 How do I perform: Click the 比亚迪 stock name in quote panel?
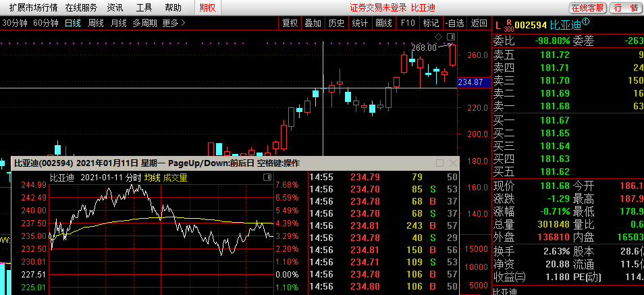(x=566, y=26)
